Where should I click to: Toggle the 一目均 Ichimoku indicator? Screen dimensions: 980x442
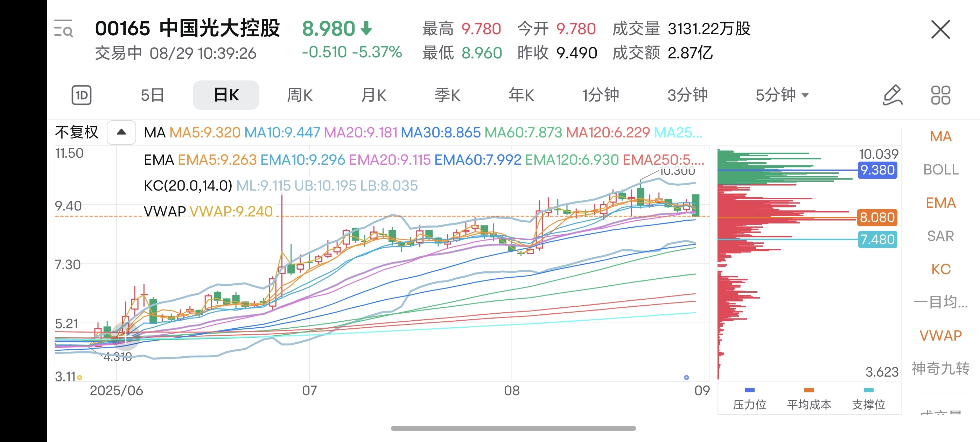940,302
